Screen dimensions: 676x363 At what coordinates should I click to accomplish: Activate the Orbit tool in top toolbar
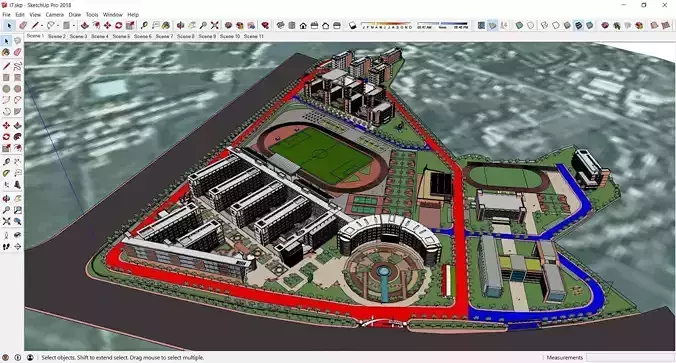point(180,25)
